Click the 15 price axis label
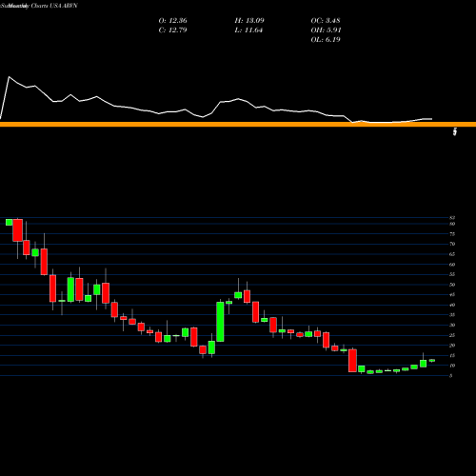Screen dimensions: 476x476 coord(452,355)
